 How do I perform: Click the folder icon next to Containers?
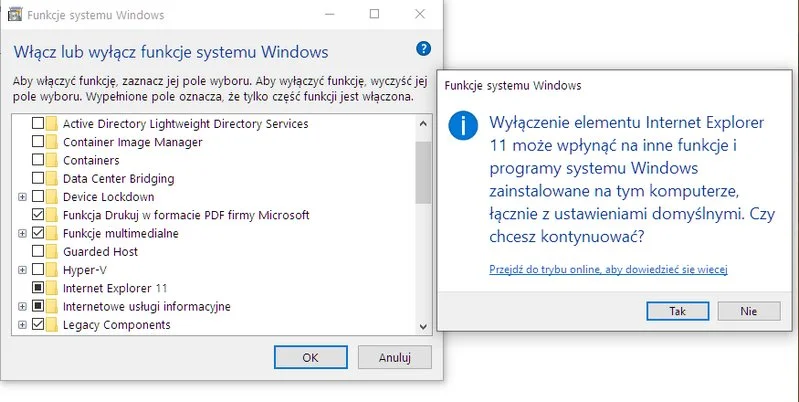pos(52,160)
